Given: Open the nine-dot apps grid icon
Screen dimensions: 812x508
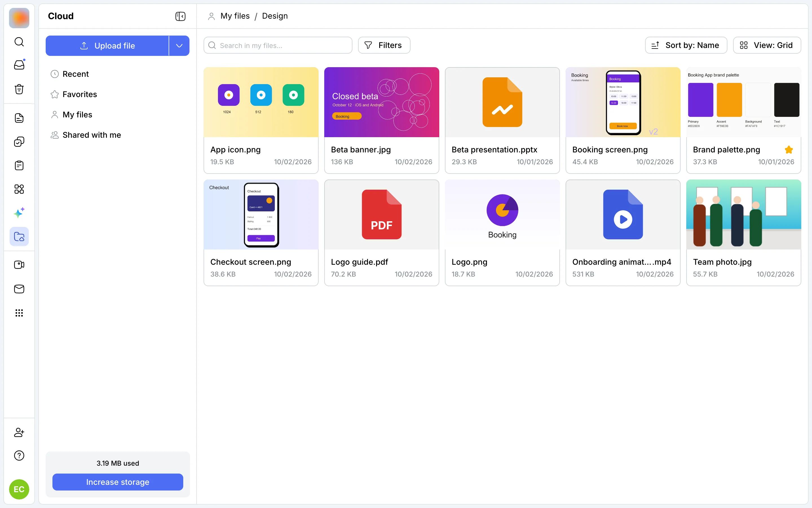Looking at the screenshot, I should tap(19, 313).
